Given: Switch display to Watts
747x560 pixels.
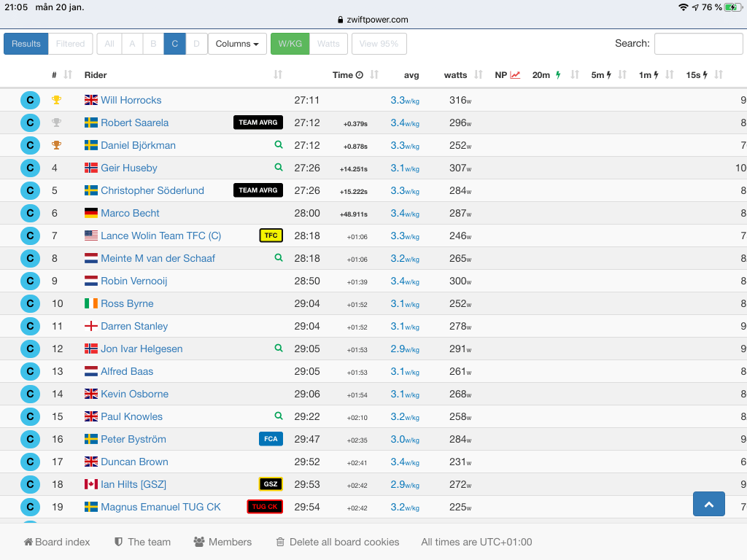Looking at the screenshot, I should coord(328,44).
